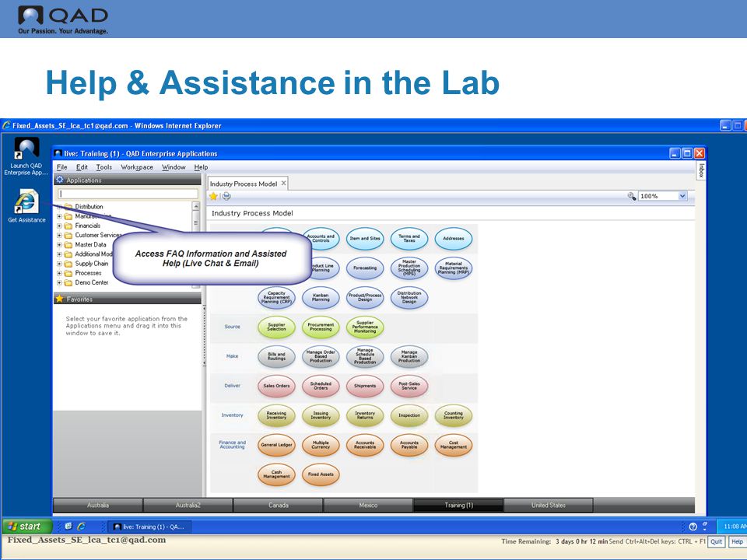Viewport: 747px width, 560px height.
Task: Open the Cash Management process bubble
Action: coord(276,474)
